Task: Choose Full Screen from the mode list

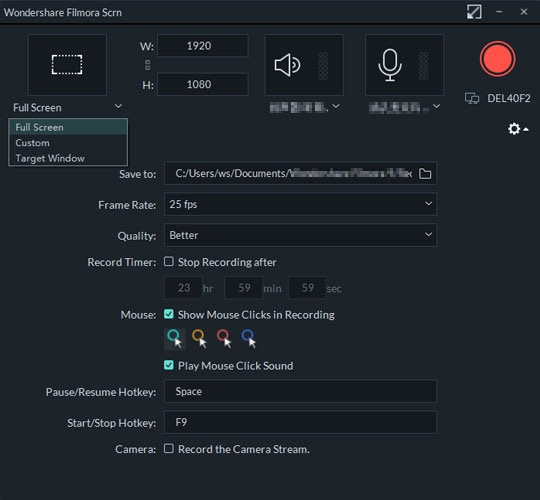Action: [68, 127]
